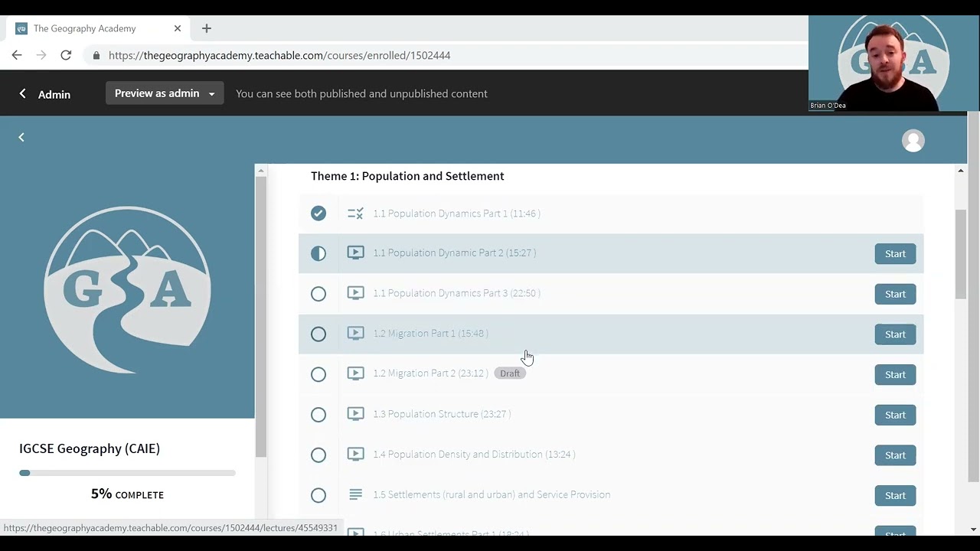Toggle half-complete circle for Population Dynamic Part 2
The height and width of the screenshot is (551, 980).
click(318, 253)
